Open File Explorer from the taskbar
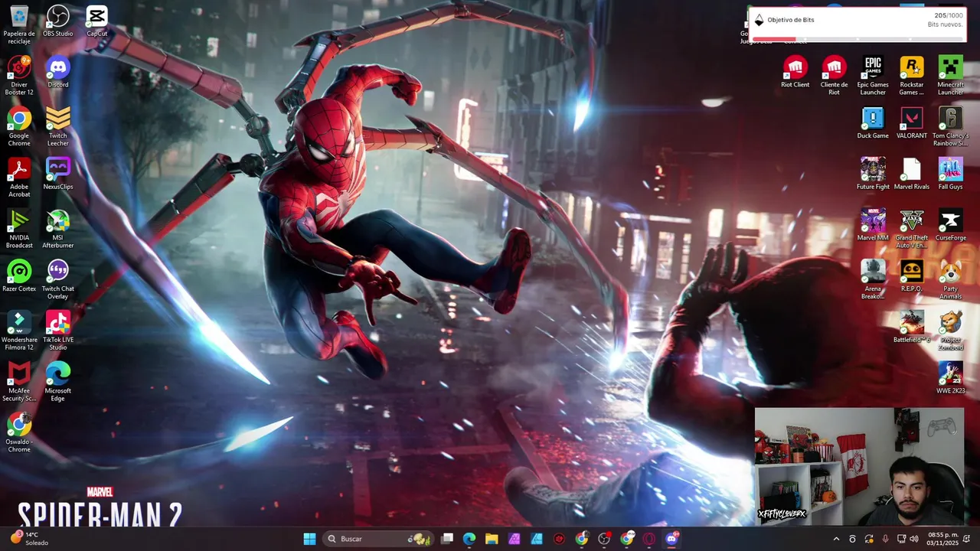Image resolution: width=980 pixels, height=551 pixels. (x=492, y=539)
